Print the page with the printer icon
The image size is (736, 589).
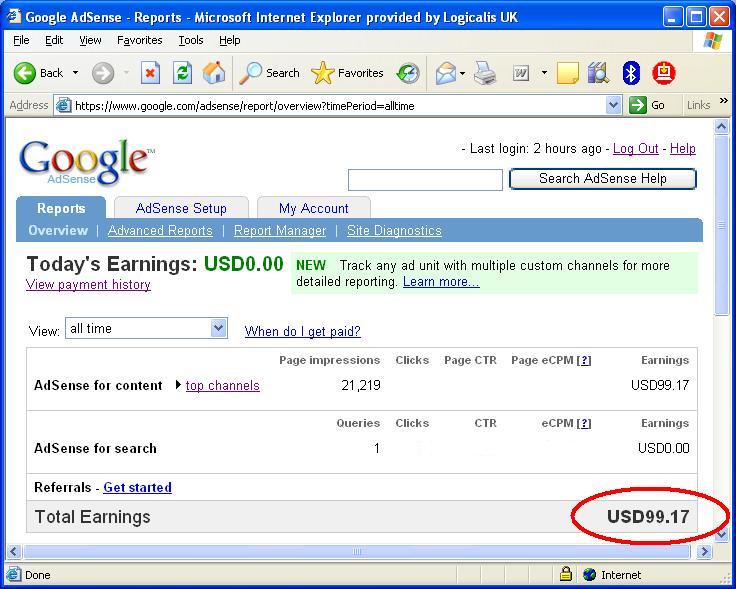(485, 73)
